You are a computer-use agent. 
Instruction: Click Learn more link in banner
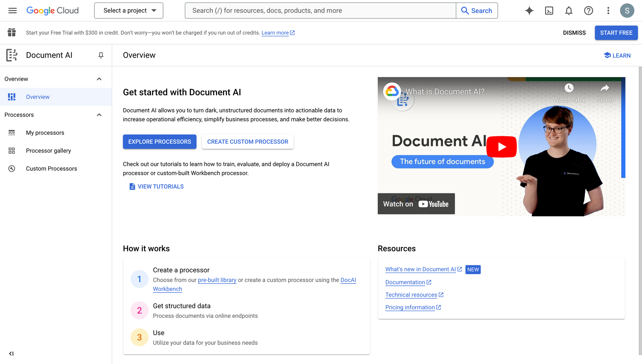pos(278,33)
